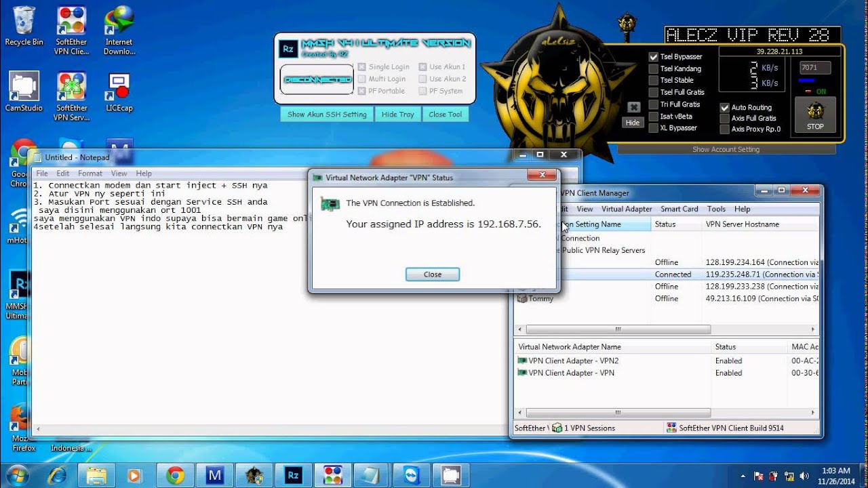Open the blue M app on taskbar
Screen dimensions: 868x488
(215, 475)
